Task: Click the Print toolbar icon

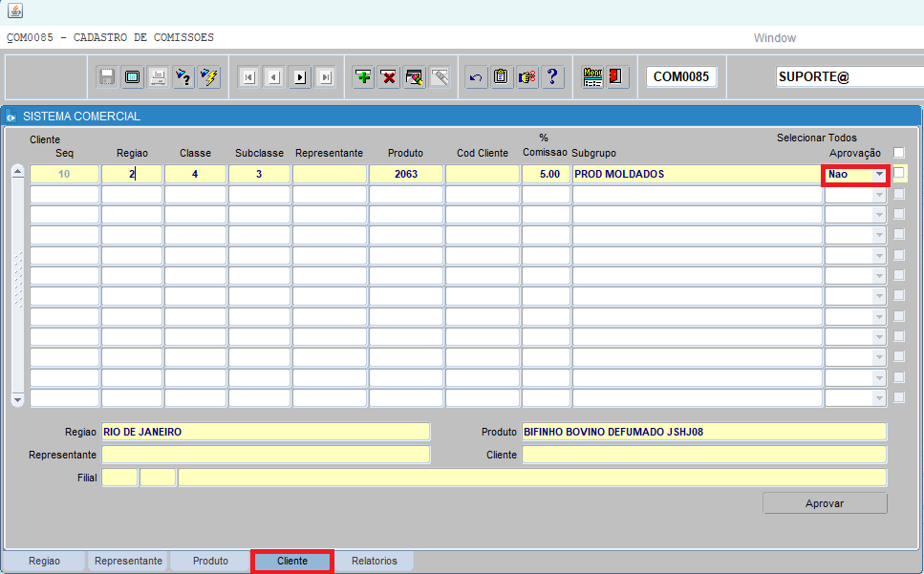Action: click(x=158, y=77)
